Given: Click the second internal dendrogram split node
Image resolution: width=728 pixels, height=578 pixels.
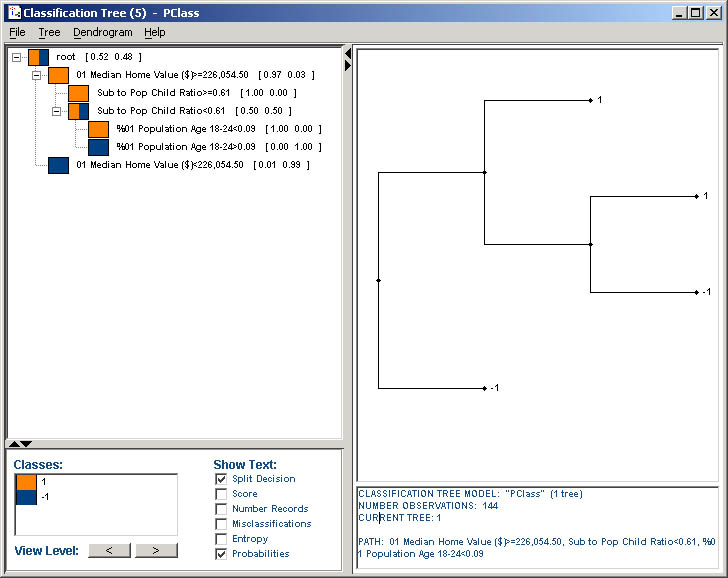Looking at the screenshot, I should (591, 244).
